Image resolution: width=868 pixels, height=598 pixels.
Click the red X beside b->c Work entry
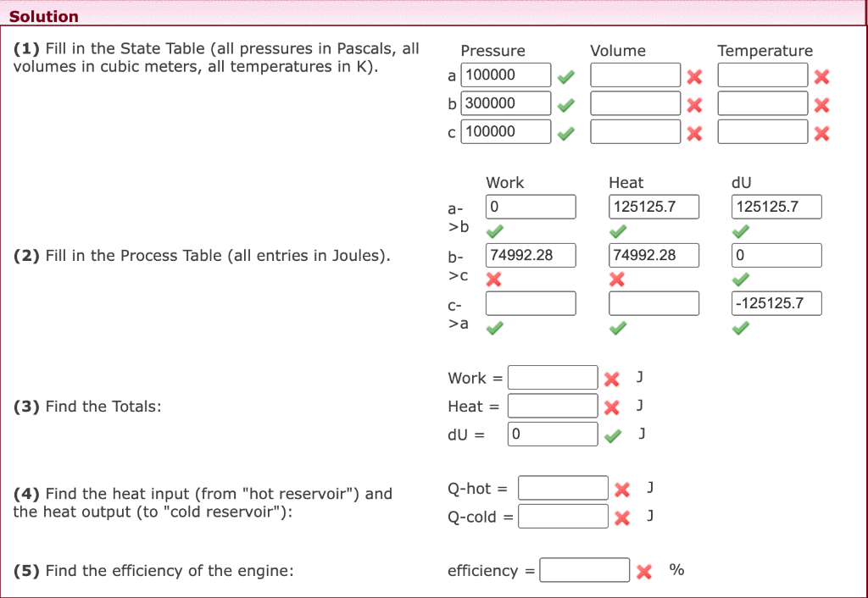click(x=495, y=277)
